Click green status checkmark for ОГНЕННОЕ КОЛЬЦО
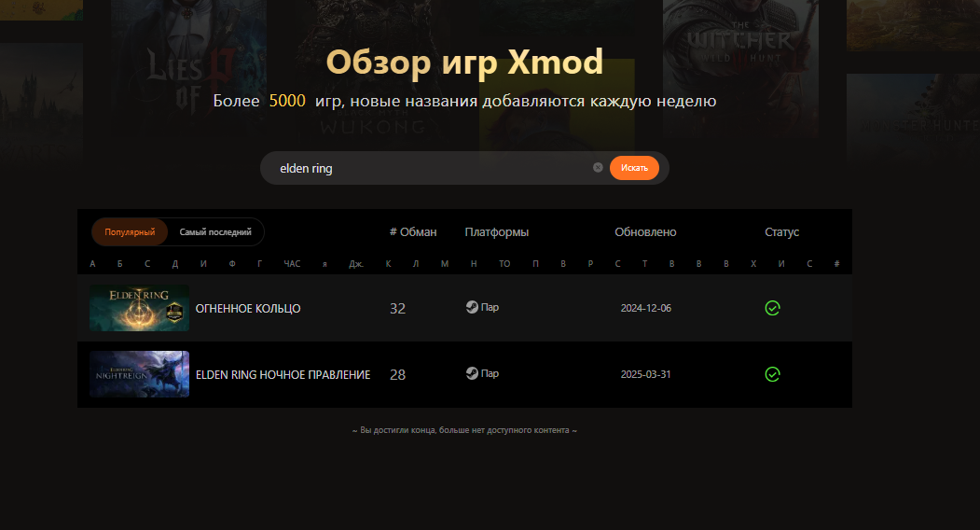The width and height of the screenshot is (980, 530). pos(772,308)
